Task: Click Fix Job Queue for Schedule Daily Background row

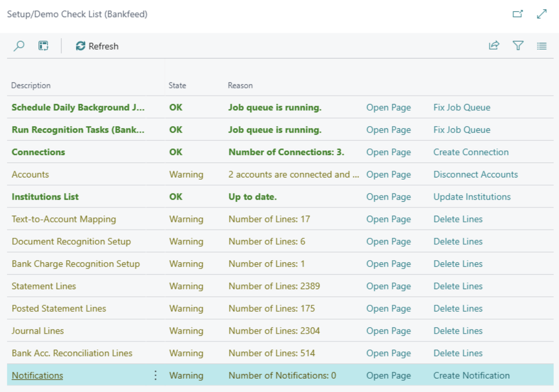Action: pos(462,107)
